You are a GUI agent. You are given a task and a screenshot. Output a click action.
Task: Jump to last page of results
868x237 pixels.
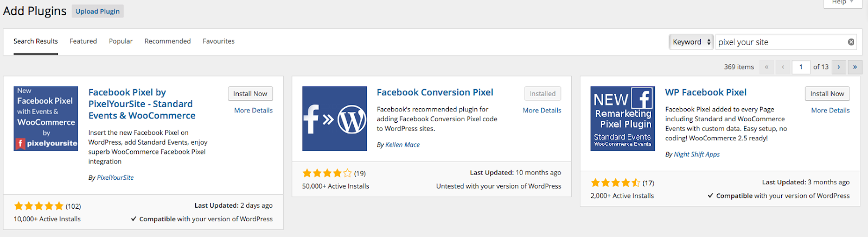point(854,67)
